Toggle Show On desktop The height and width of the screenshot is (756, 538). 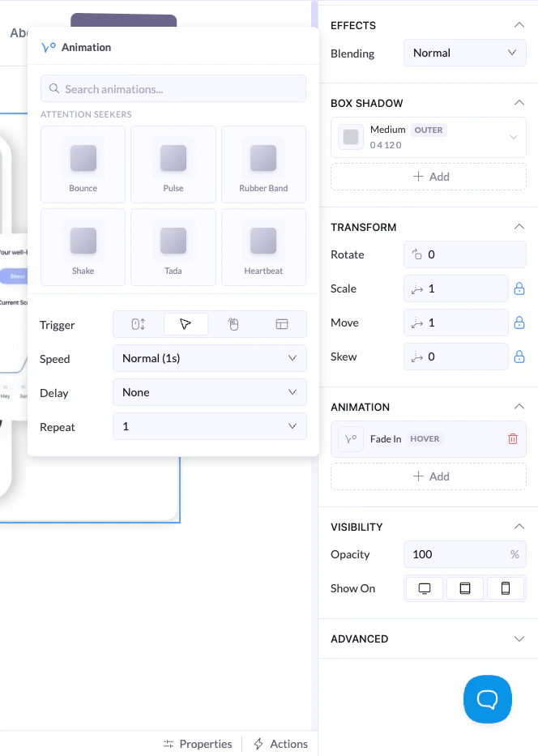pyautogui.click(x=425, y=588)
